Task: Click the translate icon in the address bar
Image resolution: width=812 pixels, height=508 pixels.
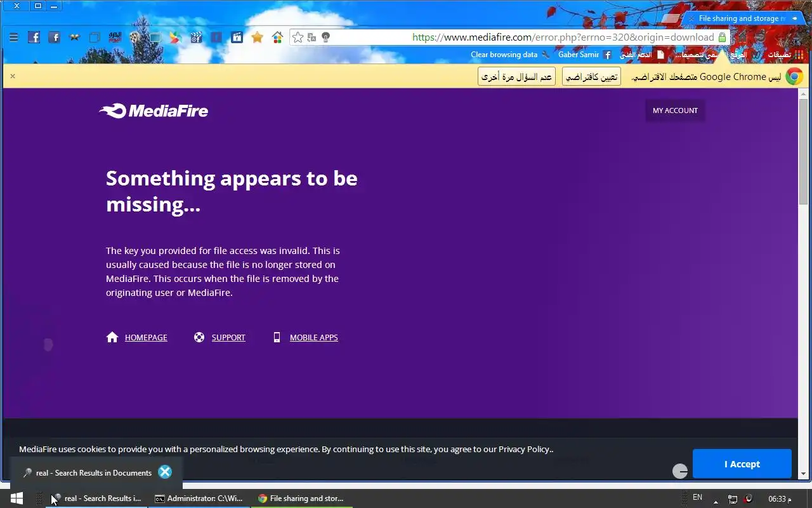Action: point(311,37)
